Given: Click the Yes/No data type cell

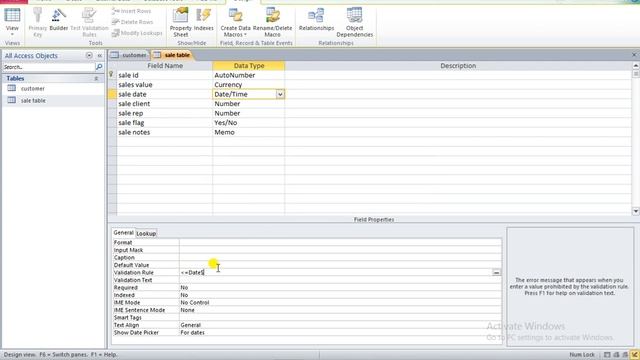Looking at the screenshot, I should (249, 123).
